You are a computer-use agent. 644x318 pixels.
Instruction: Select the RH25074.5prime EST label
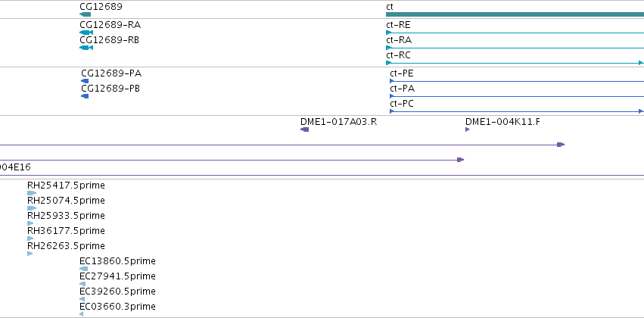click(66, 201)
